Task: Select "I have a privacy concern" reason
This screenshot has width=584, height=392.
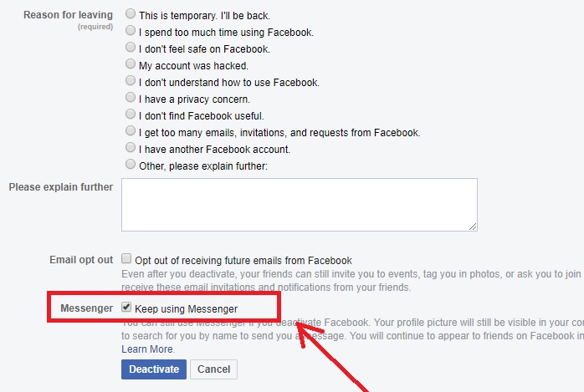Action: [x=131, y=98]
